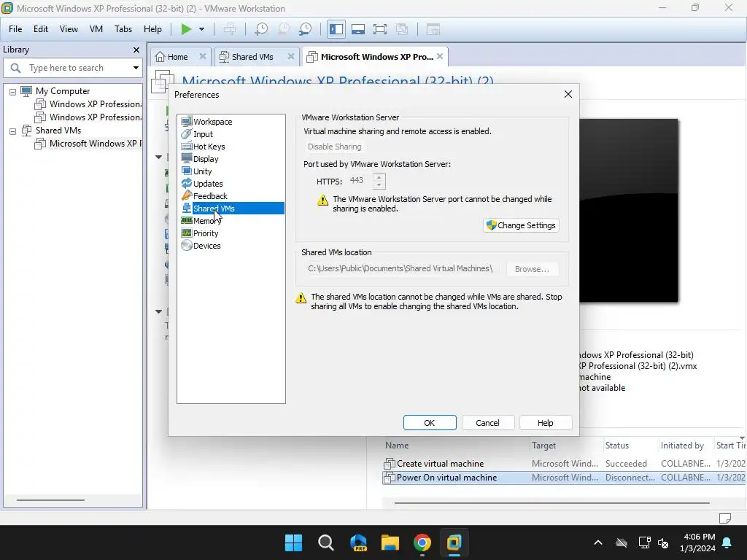Open the power options dropdown arrow
This screenshot has width=747, height=560.
(201, 29)
